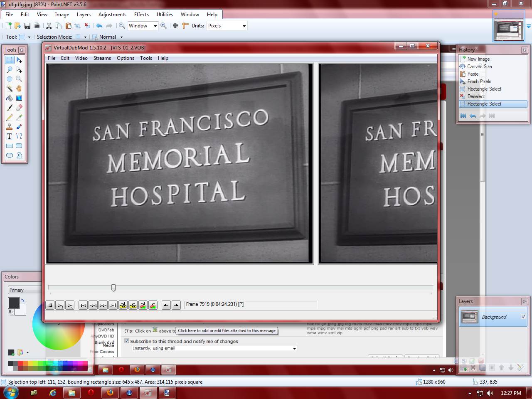Toggle the pixel grid button

pyautogui.click(x=176, y=26)
